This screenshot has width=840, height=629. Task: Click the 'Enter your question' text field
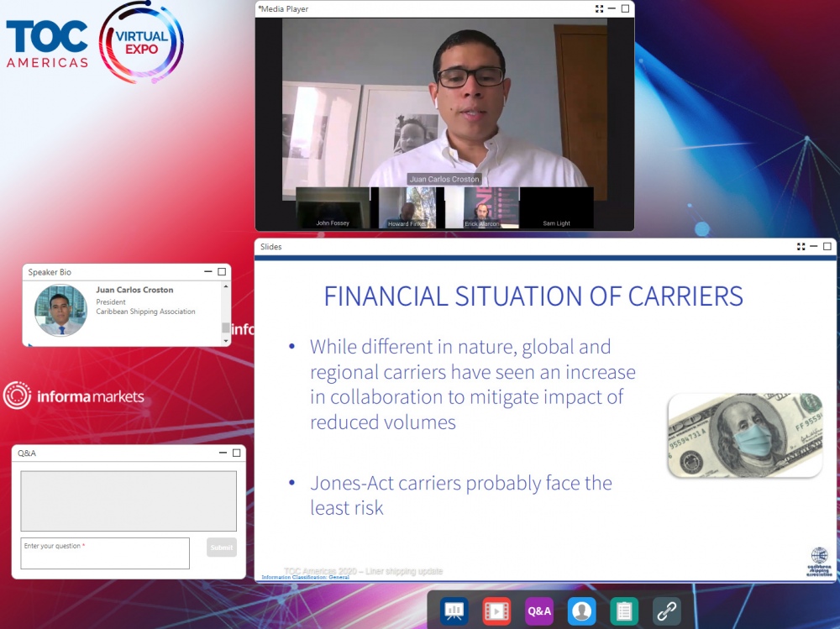[105, 553]
